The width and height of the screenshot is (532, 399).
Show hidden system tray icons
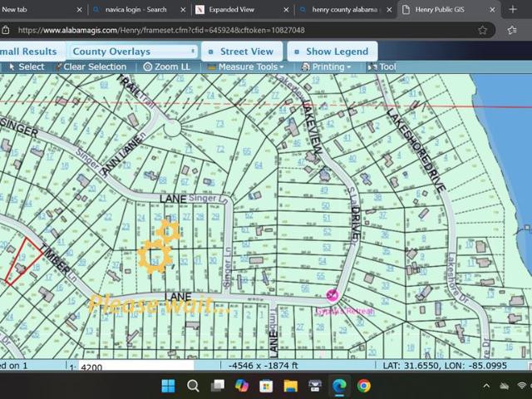(x=486, y=386)
